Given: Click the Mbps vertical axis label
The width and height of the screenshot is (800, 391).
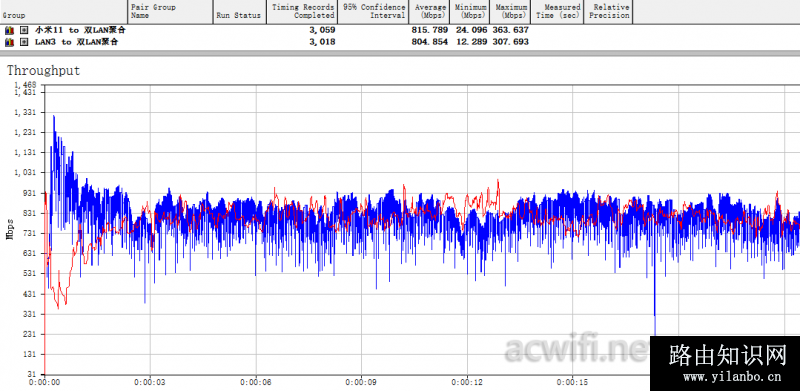Looking at the screenshot, I should point(9,228).
